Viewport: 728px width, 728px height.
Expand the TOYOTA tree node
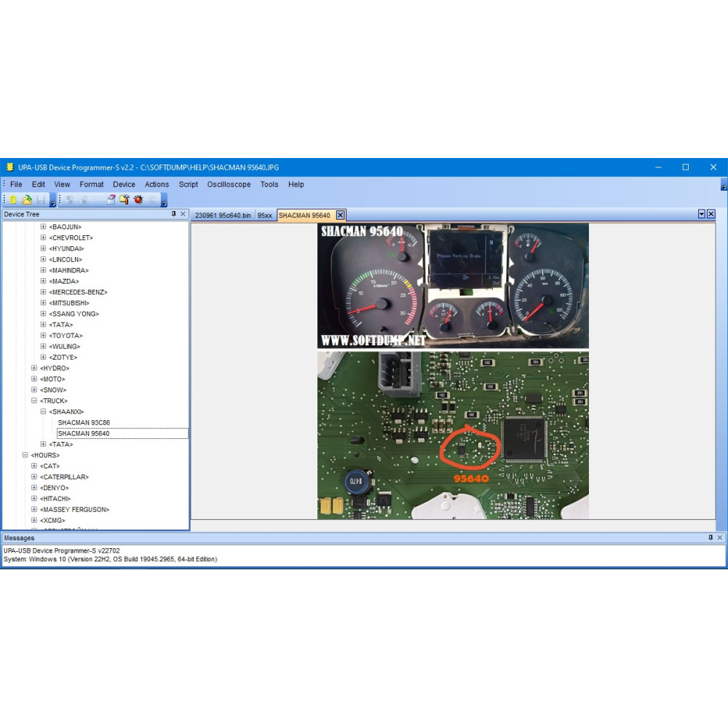click(43, 335)
